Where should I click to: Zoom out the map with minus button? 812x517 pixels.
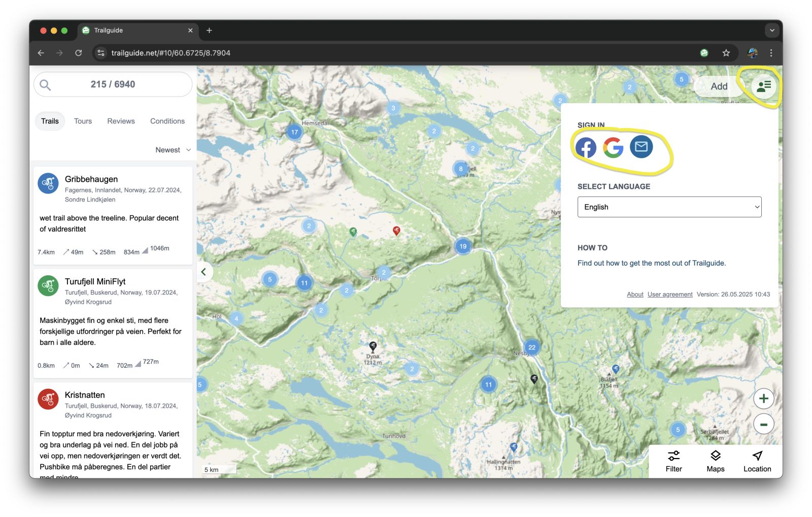point(763,424)
